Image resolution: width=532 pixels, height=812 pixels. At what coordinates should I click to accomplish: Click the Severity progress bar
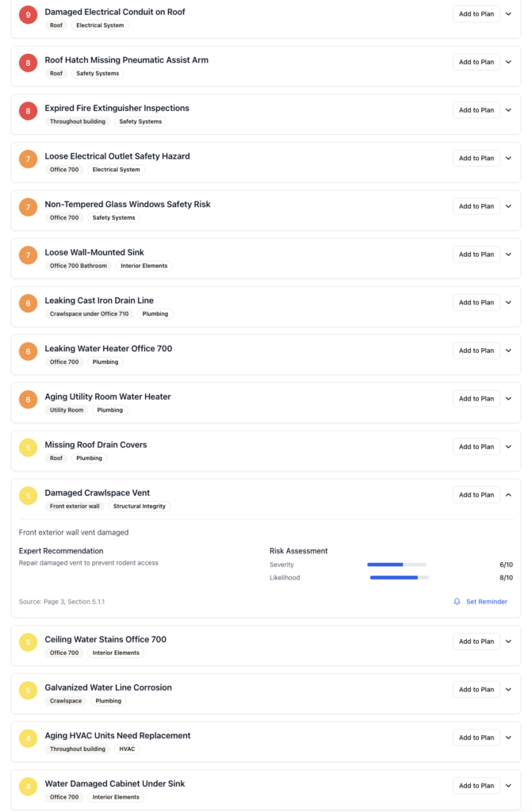396,565
